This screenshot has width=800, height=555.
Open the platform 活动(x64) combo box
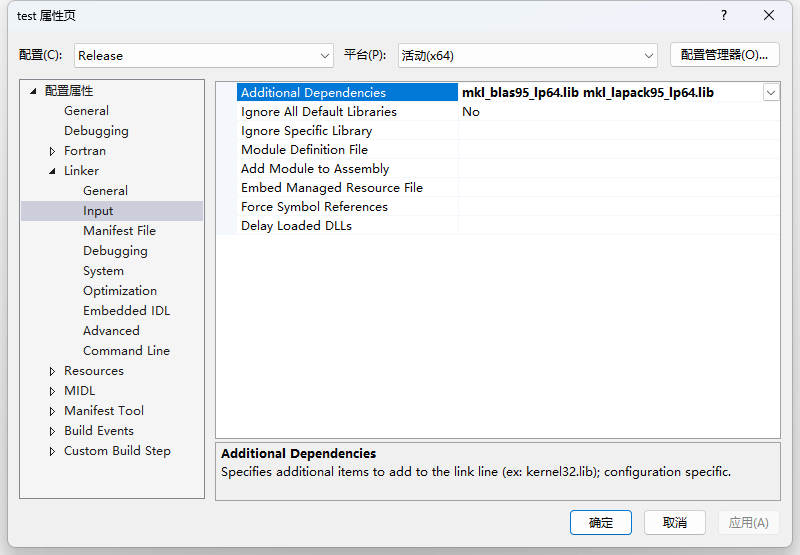tap(528, 56)
